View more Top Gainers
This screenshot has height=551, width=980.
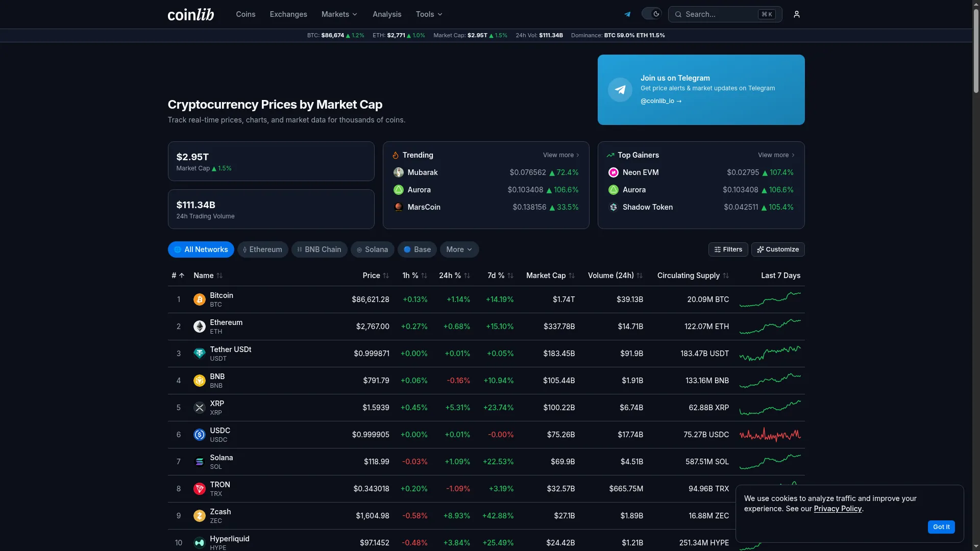(x=776, y=155)
